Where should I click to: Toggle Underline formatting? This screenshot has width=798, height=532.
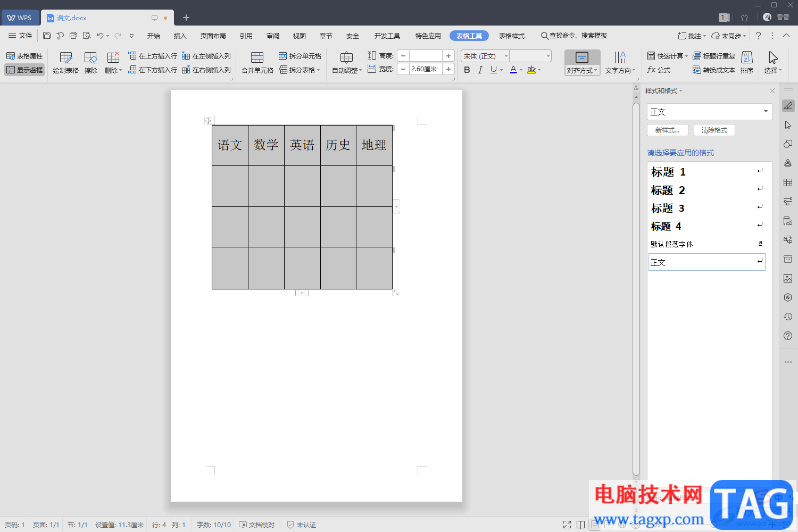pyautogui.click(x=494, y=70)
